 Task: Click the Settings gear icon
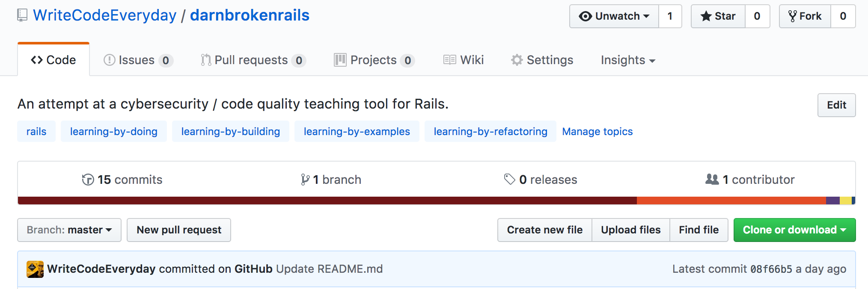pos(517,60)
